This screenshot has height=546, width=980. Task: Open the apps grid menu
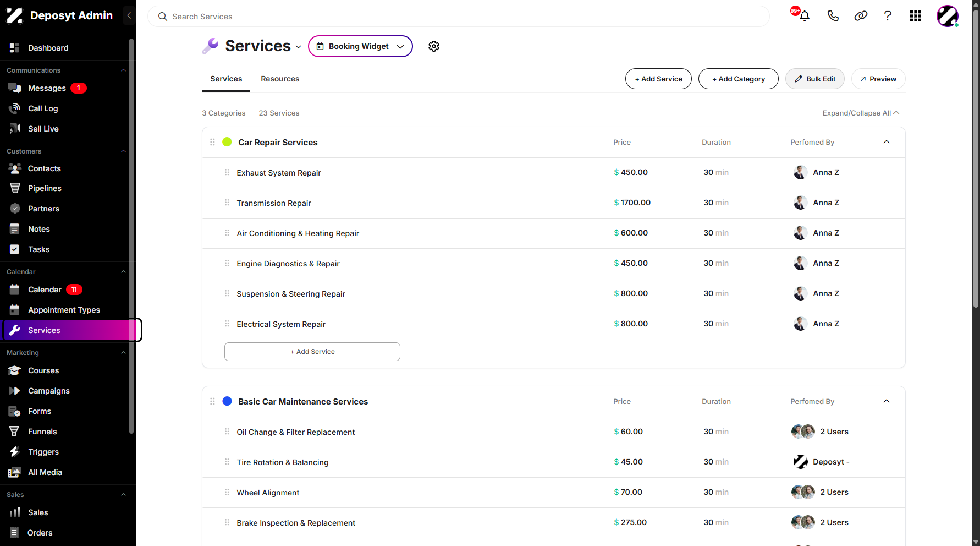916,16
